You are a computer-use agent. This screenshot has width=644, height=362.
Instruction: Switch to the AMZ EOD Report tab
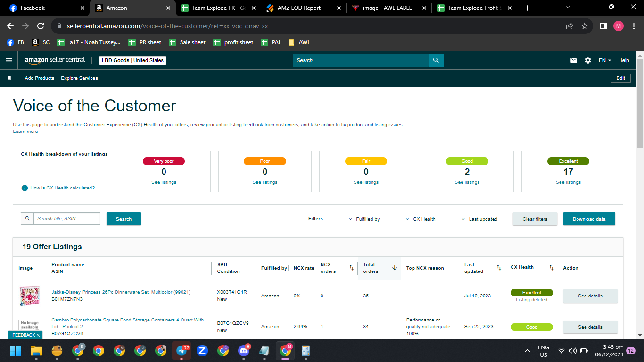click(x=303, y=8)
